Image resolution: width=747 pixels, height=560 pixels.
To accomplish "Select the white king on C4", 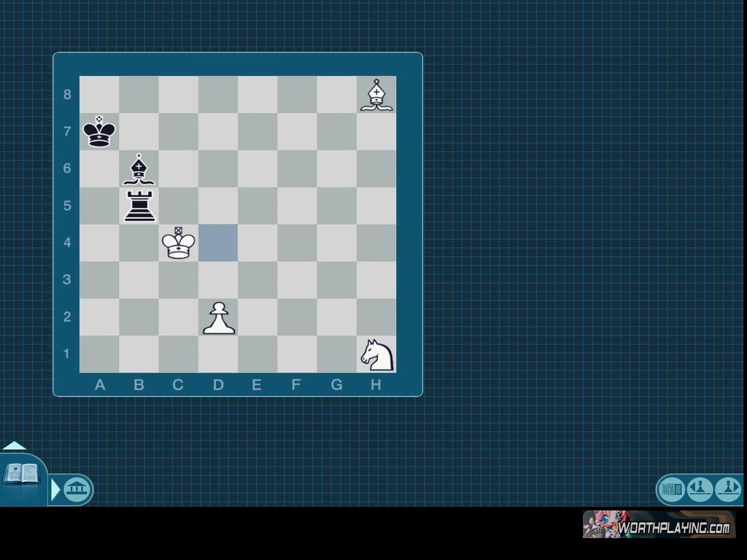I will 178,243.
